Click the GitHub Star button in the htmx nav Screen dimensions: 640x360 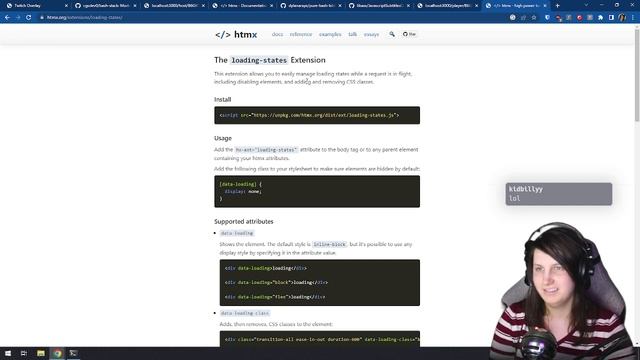[x=409, y=34]
